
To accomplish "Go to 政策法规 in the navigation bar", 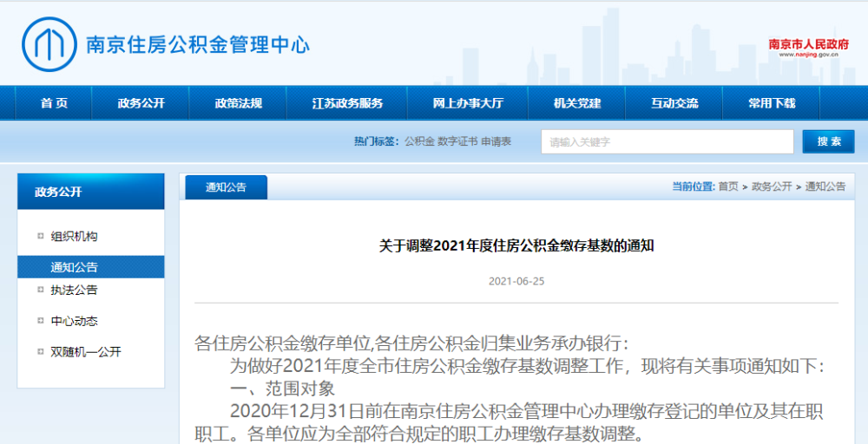I will click(x=239, y=103).
